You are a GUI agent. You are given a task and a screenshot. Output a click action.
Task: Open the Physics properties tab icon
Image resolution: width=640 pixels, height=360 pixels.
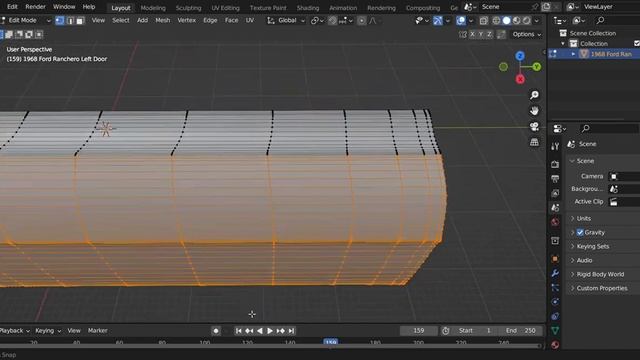[x=555, y=302]
